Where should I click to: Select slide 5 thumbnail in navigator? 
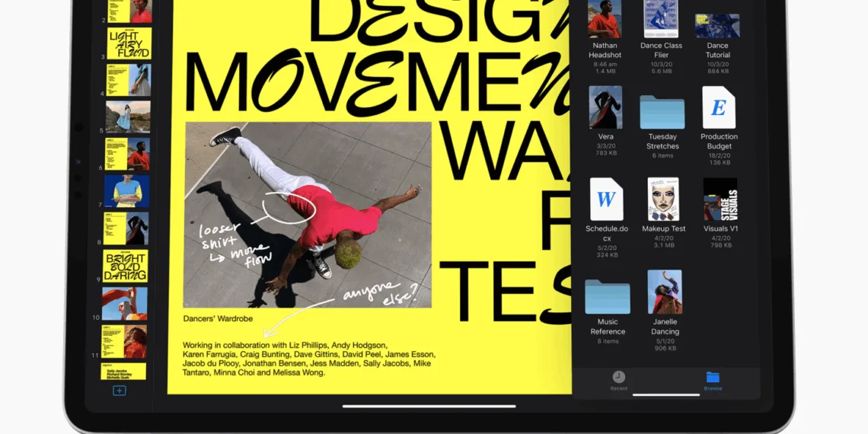[x=128, y=116]
